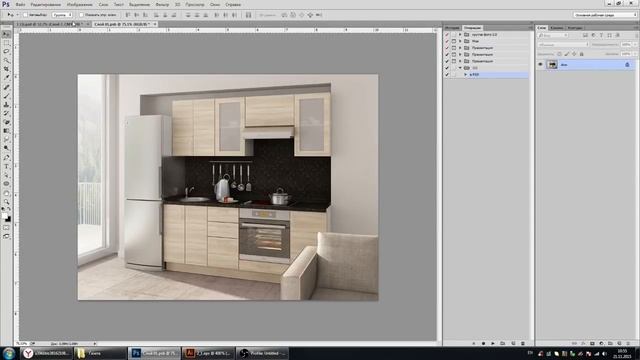Image resolution: width=640 pixels, height=360 pixels.
Task: Select the Path Selection tool
Action: [x=6, y=175]
